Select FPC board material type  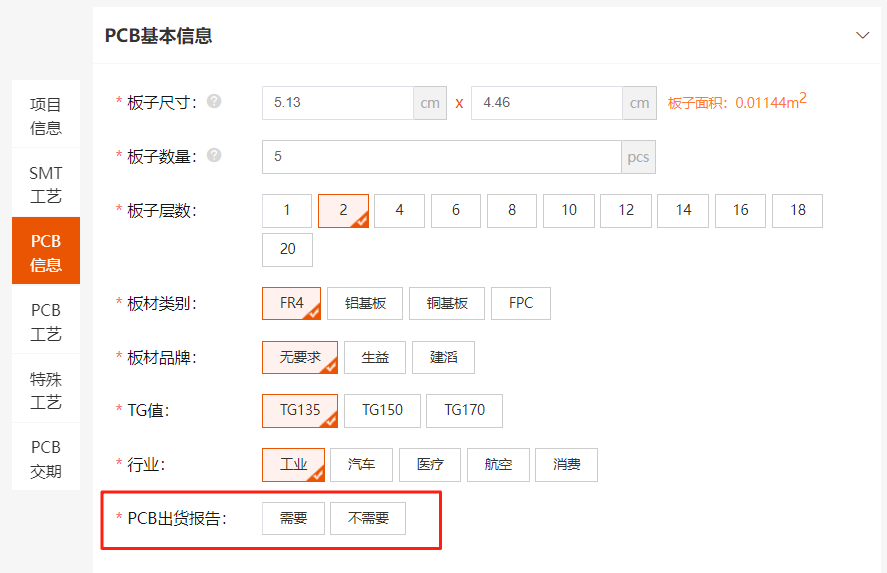[521, 303]
